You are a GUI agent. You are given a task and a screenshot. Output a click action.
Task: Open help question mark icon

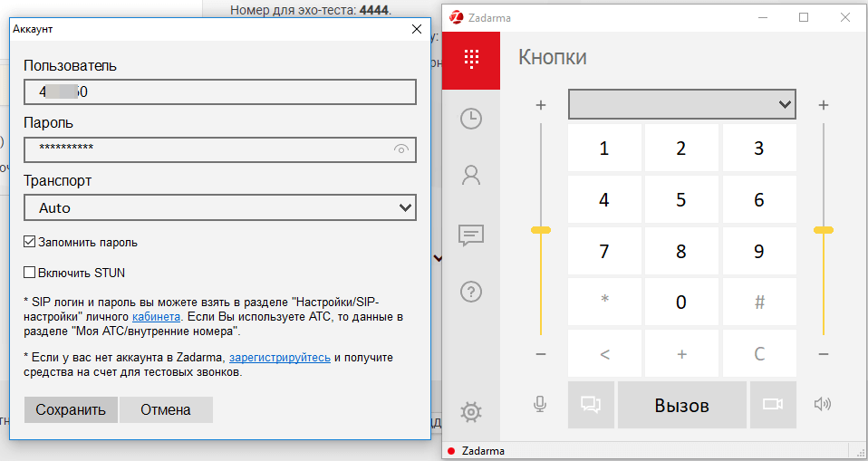point(470,292)
